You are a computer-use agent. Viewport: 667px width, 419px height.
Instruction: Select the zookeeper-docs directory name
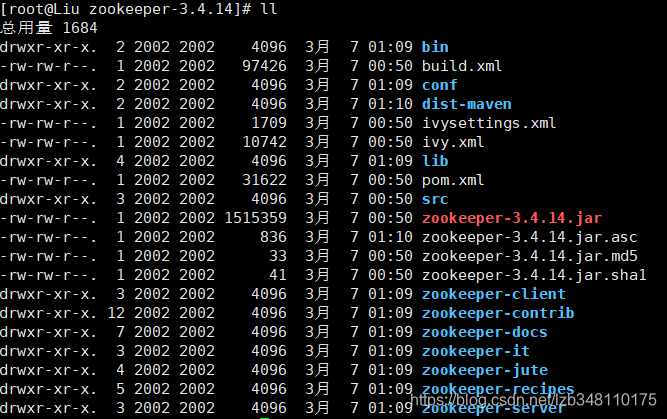click(484, 332)
